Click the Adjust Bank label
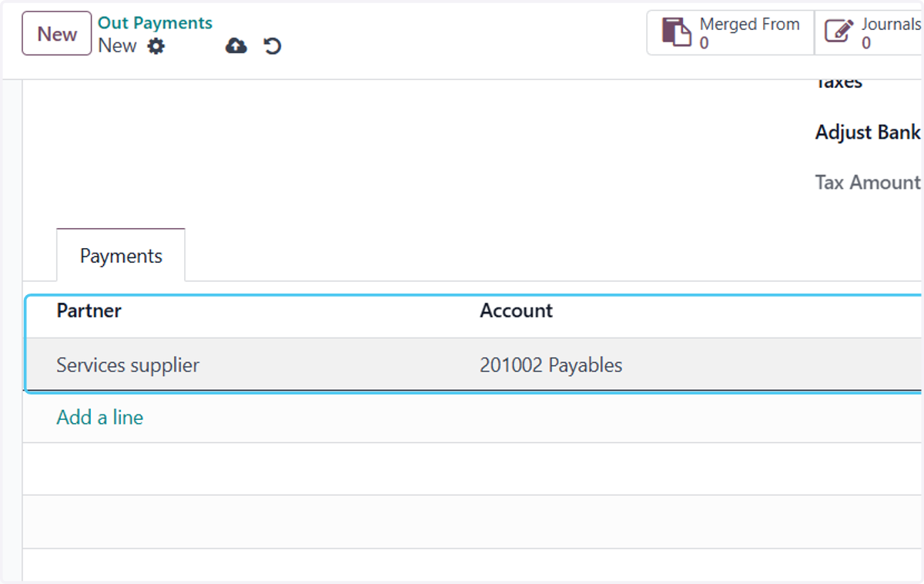Viewport: 924px width, 584px height. 868,133
